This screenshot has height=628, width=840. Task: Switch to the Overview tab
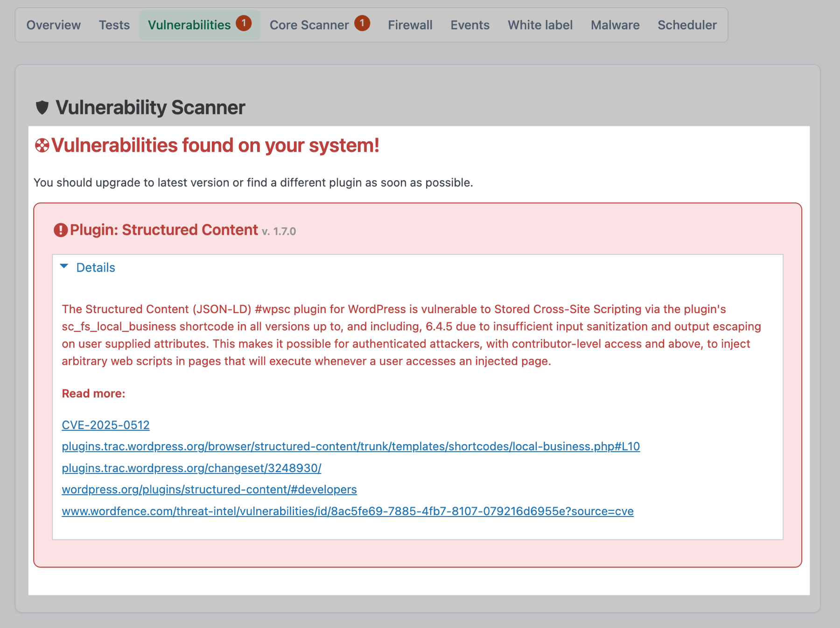pos(53,25)
